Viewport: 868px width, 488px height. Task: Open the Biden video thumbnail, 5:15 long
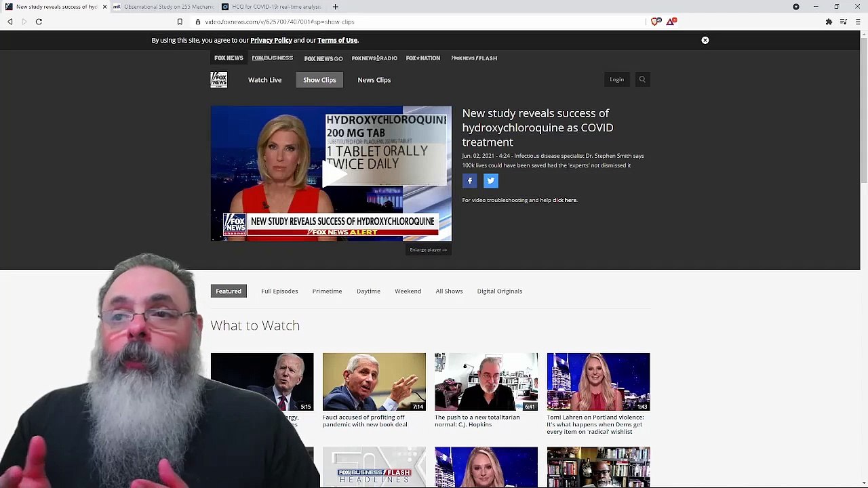(x=262, y=382)
